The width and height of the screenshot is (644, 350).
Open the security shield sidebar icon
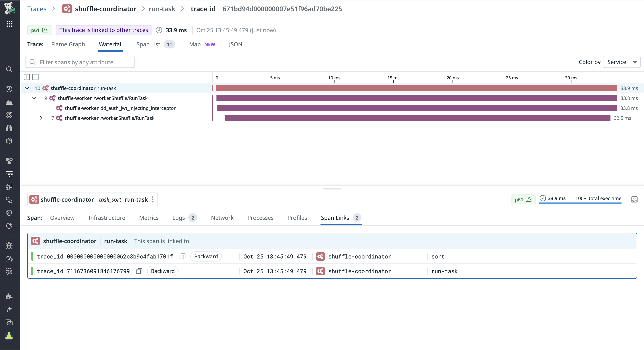(9, 213)
